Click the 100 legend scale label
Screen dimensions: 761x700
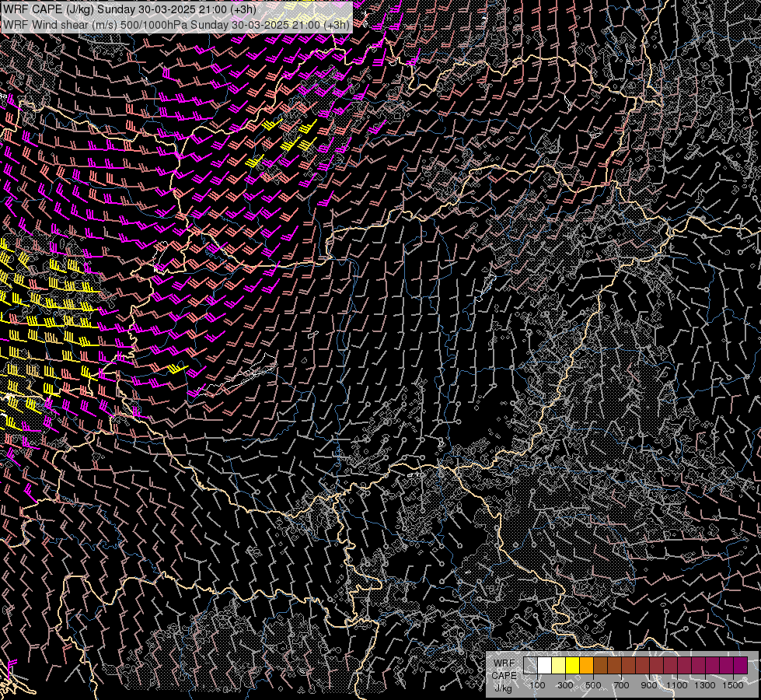(537, 685)
